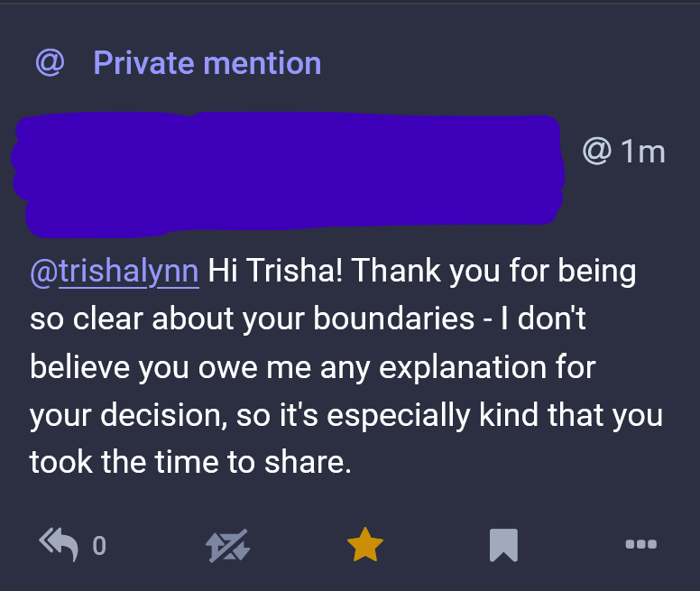Reply to the private mention post

click(60, 543)
